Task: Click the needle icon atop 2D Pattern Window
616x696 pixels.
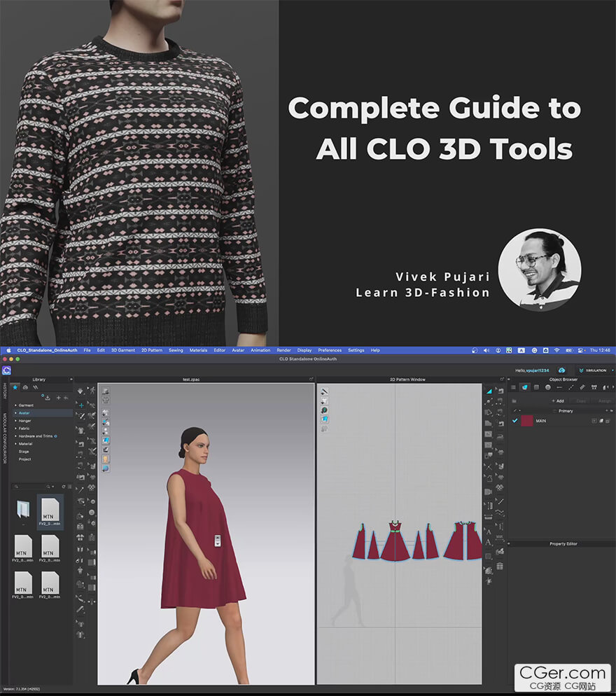Action: (324, 391)
